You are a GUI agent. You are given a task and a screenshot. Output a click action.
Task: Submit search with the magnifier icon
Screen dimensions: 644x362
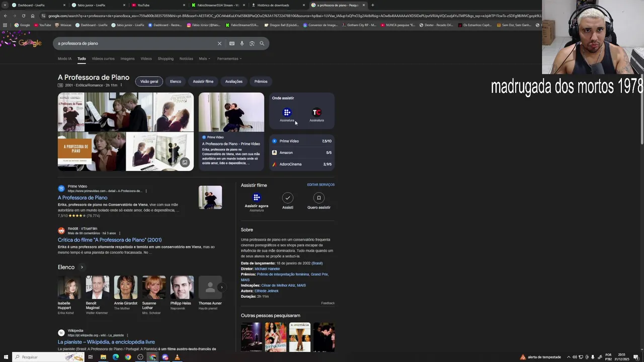(x=262, y=43)
